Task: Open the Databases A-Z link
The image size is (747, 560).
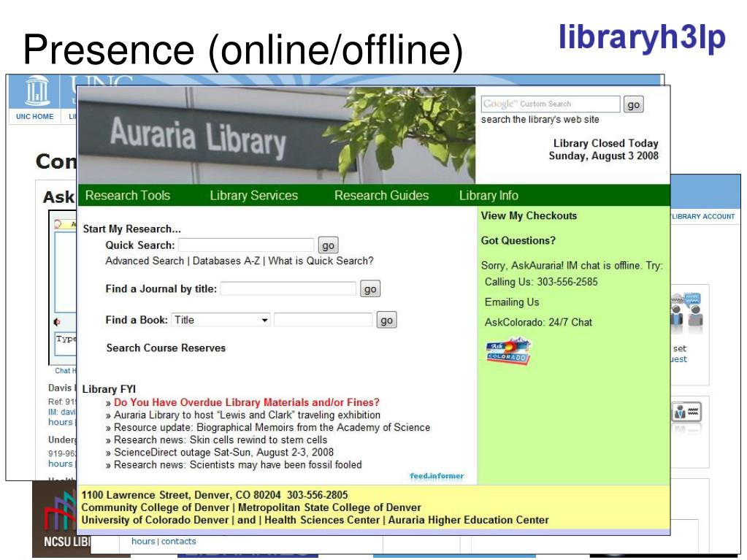Action: click(226, 261)
